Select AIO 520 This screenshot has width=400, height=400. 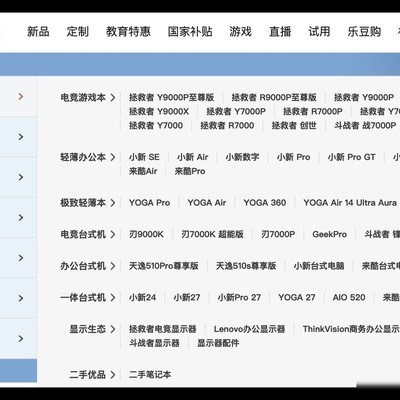[x=349, y=297]
